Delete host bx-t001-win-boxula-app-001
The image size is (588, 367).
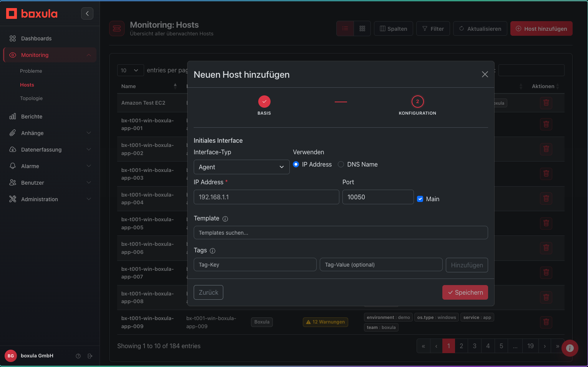(x=546, y=124)
